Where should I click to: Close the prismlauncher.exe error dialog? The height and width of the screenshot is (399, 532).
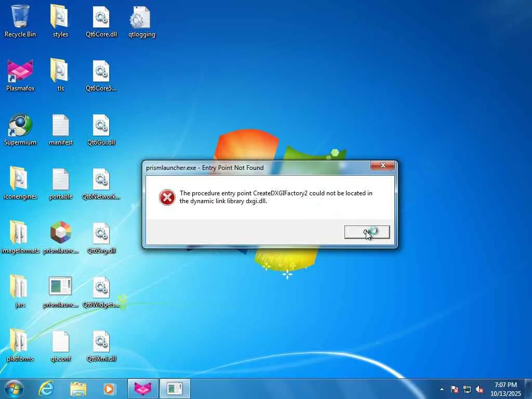pos(383,165)
